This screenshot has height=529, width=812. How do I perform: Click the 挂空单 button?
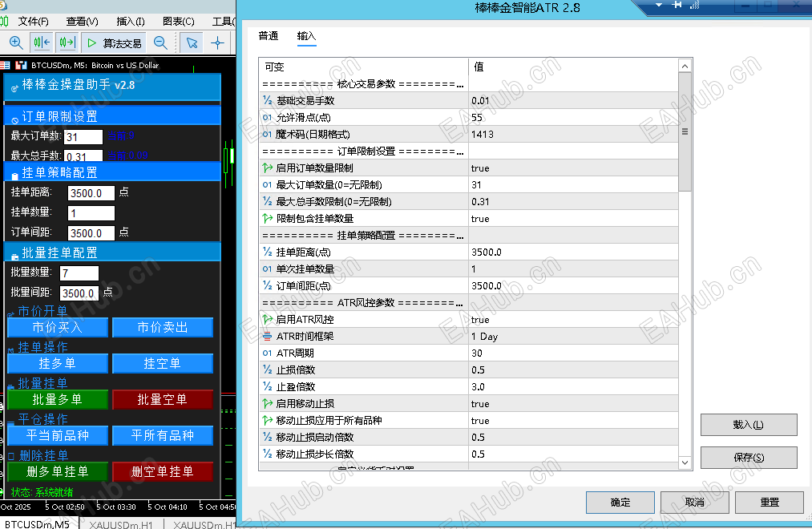pos(163,363)
